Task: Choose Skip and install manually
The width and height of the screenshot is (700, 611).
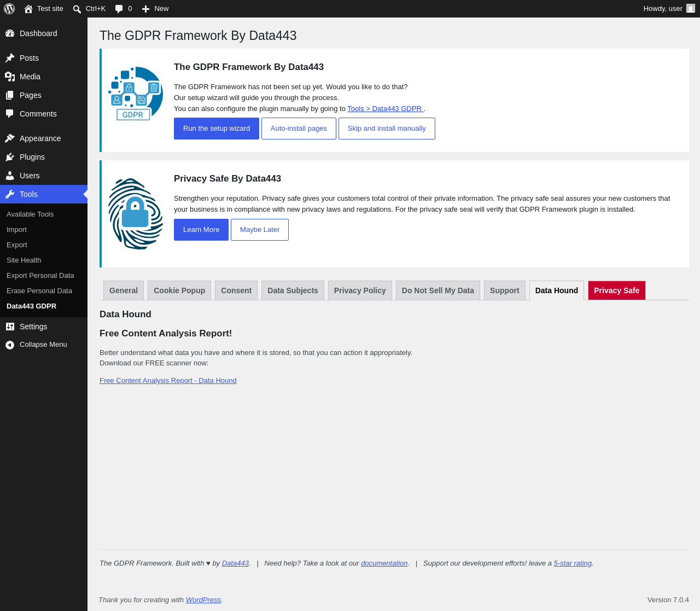Action: coord(387,129)
